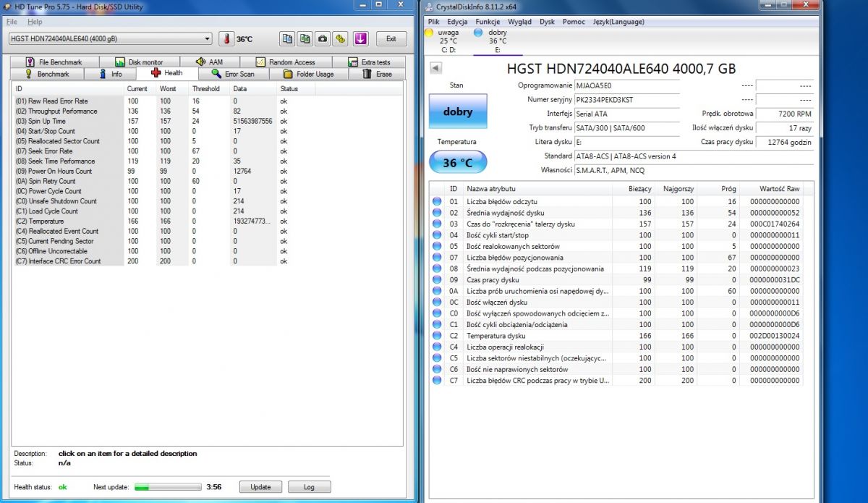
Task: Switch to the Extra tests tab
Action: tap(369, 62)
